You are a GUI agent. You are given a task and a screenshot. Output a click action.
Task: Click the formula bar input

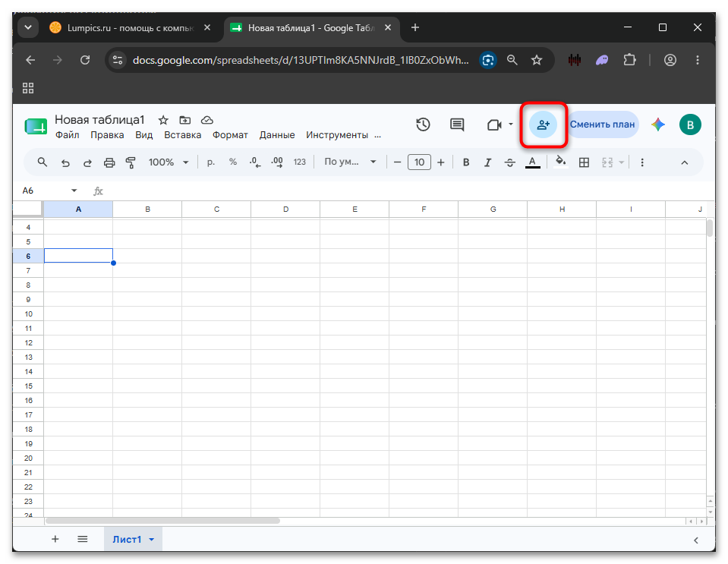pyautogui.click(x=408, y=191)
